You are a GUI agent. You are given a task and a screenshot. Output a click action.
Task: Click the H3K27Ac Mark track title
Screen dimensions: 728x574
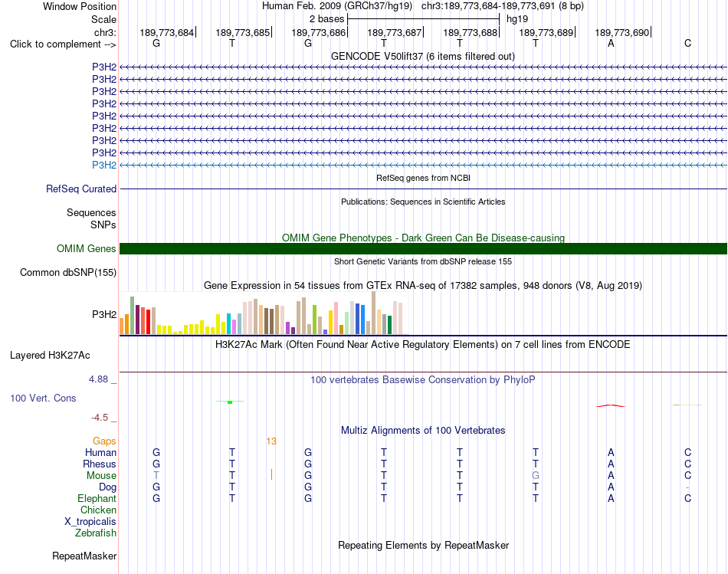point(423,345)
